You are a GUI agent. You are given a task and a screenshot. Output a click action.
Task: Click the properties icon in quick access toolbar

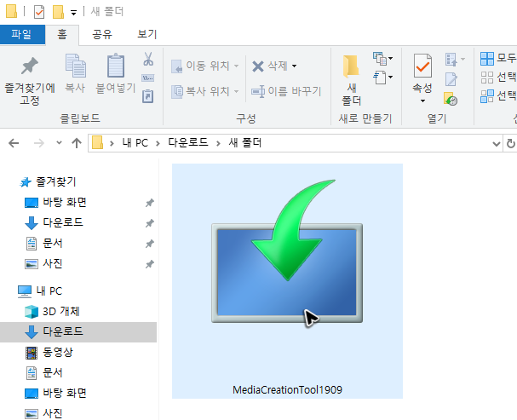39,12
